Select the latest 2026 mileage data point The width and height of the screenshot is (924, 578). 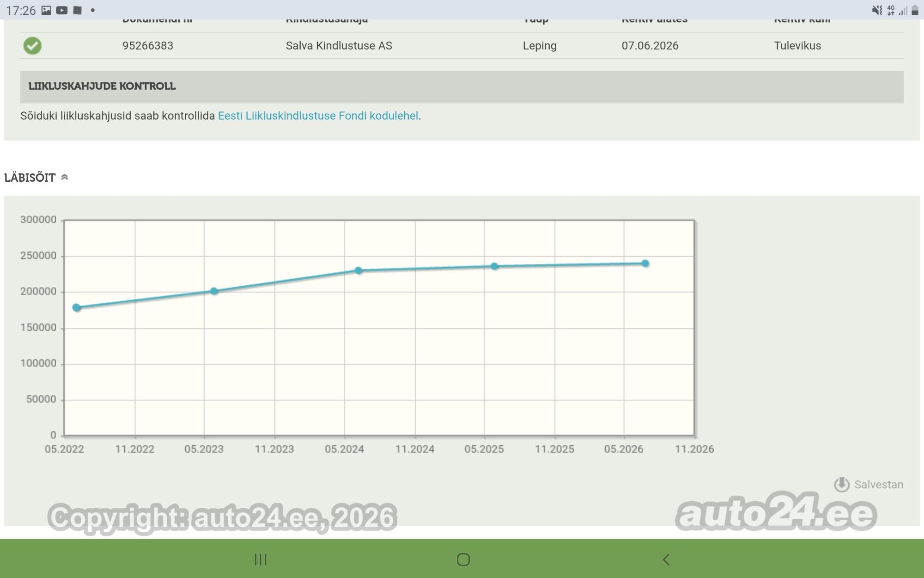pyautogui.click(x=645, y=264)
